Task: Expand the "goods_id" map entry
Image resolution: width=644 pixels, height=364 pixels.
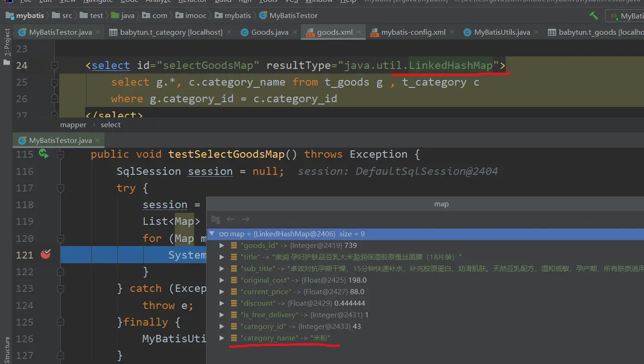Action: tap(222, 246)
